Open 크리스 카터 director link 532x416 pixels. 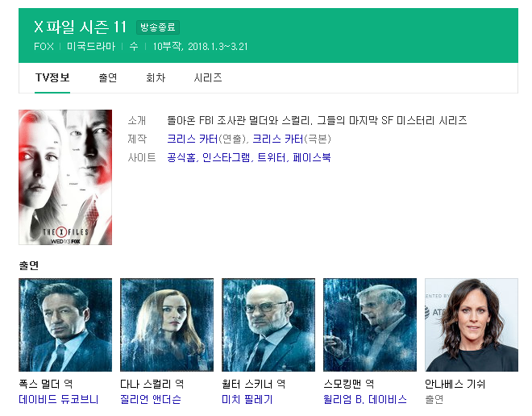[193, 139]
